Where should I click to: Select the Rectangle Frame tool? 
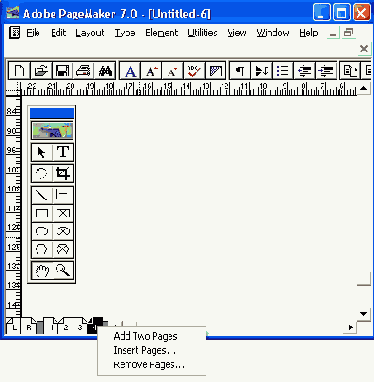63,213
